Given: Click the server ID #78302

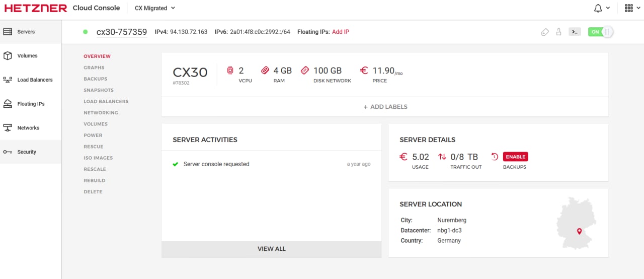Looking at the screenshot, I should tap(181, 83).
